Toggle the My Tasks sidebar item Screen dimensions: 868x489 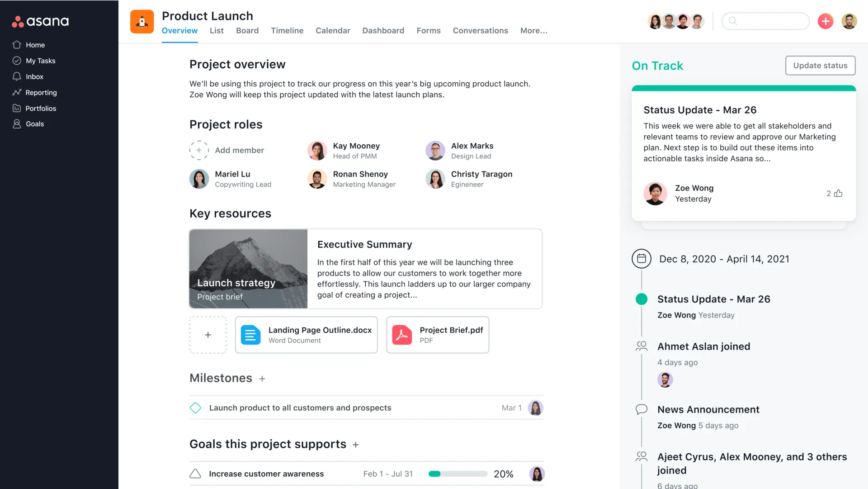(x=41, y=61)
